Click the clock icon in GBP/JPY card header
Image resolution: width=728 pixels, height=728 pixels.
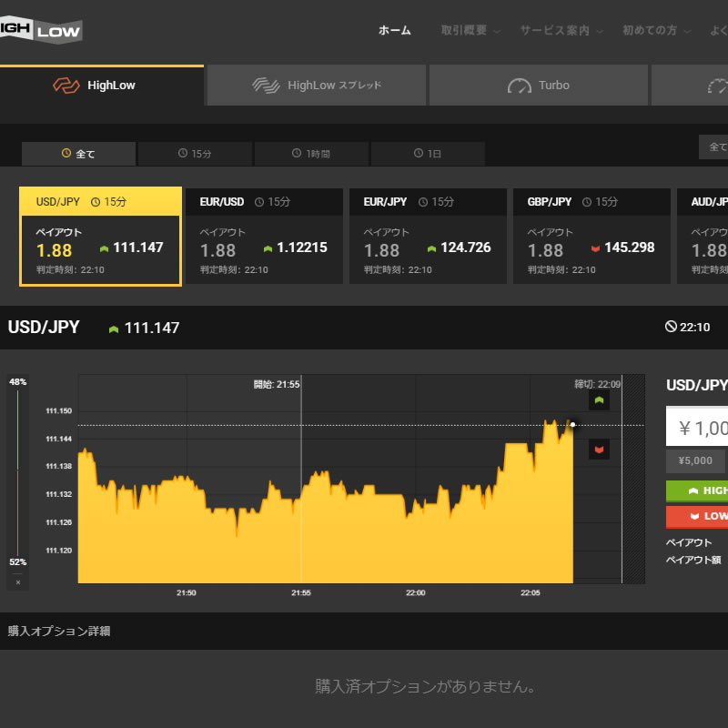tap(587, 202)
